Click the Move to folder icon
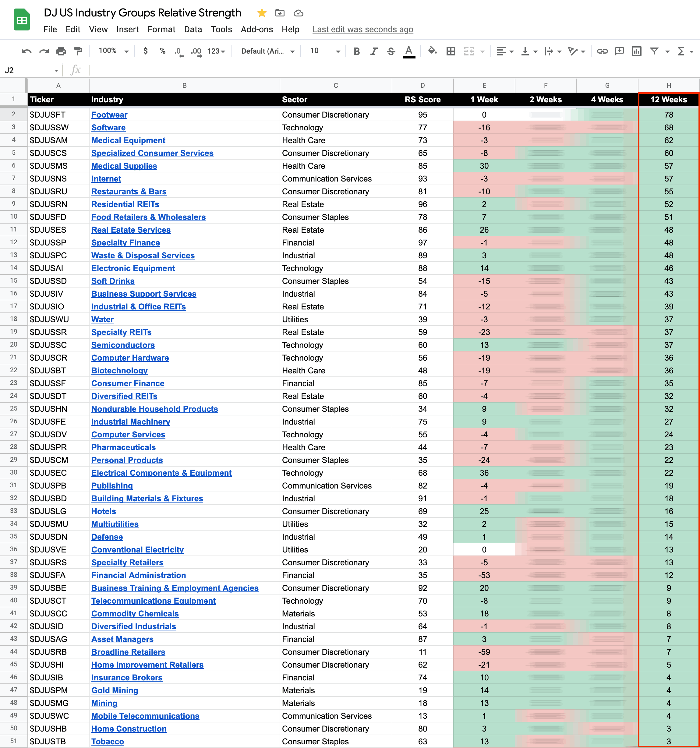This screenshot has height=748, width=700. [280, 13]
